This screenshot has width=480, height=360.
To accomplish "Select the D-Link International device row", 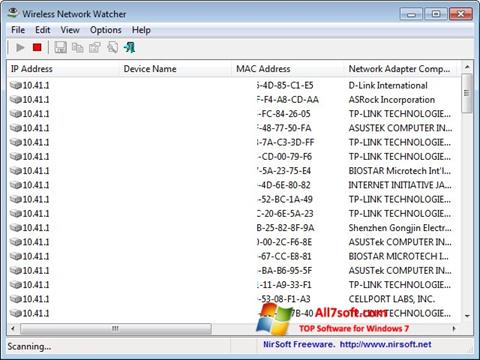I will (x=234, y=85).
